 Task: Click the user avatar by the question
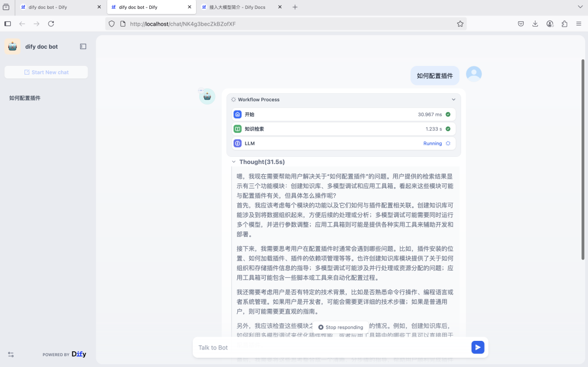pyautogui.click(x=473, y=73)
